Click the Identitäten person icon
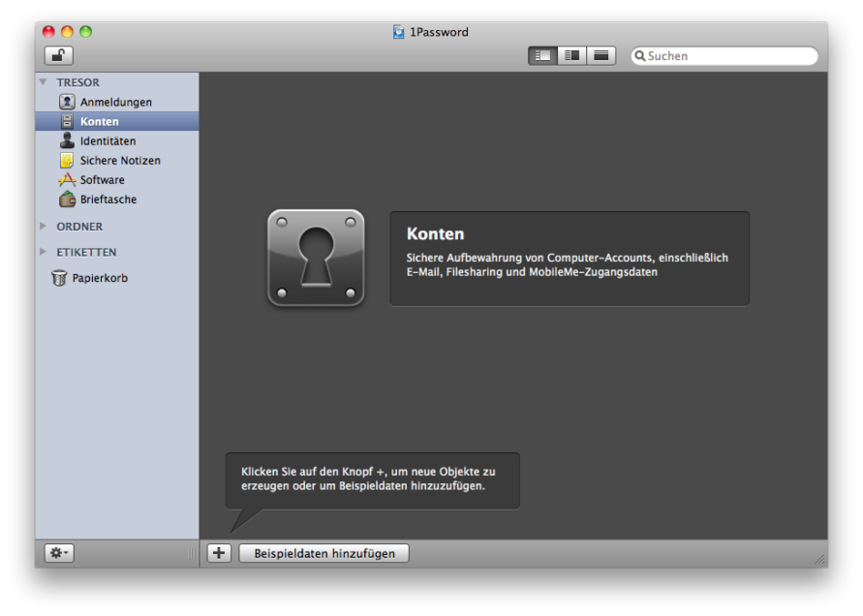Image resolution: width=863 pixels, height=616 pixels. [x=67, y=140]
